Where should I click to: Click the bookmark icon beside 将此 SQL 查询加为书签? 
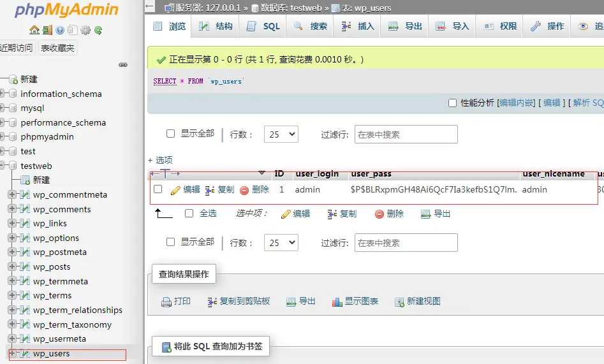(166, 347)
